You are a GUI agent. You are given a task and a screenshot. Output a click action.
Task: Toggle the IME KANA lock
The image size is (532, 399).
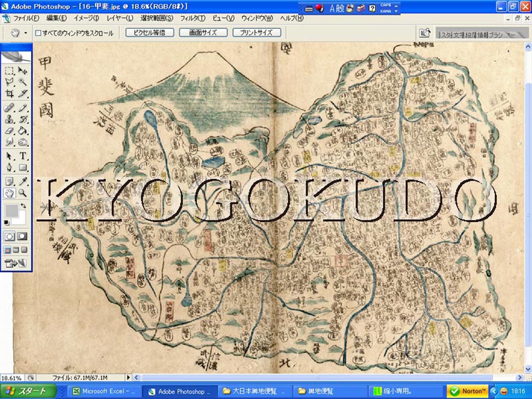[385, 11]
